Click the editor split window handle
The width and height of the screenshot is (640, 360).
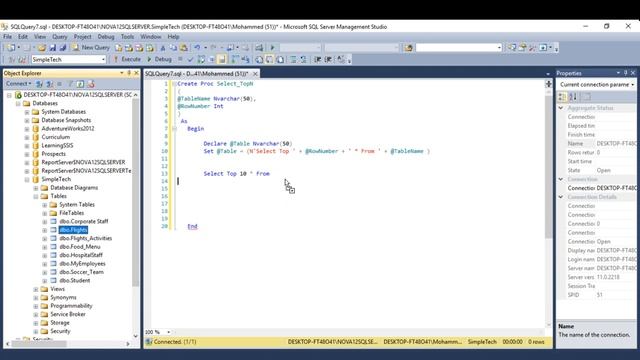549,84
